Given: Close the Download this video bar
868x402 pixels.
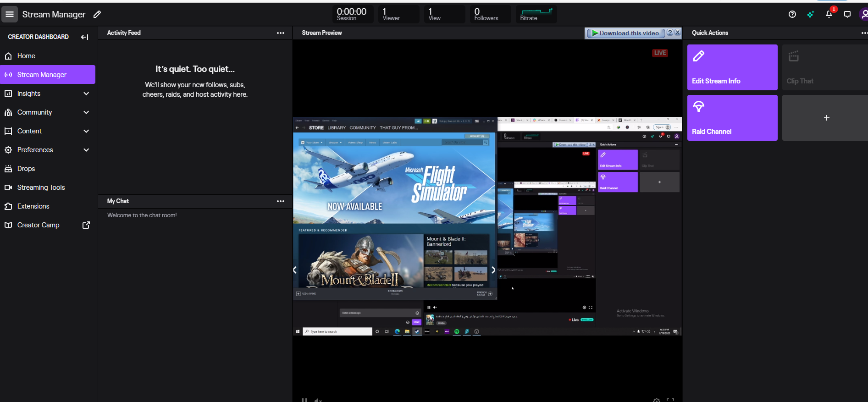Looking at the screenshot, I should [677, 33].
